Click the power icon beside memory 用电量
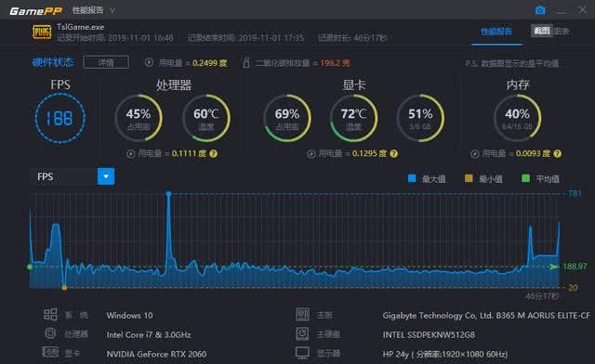 [x=474, y=153]
